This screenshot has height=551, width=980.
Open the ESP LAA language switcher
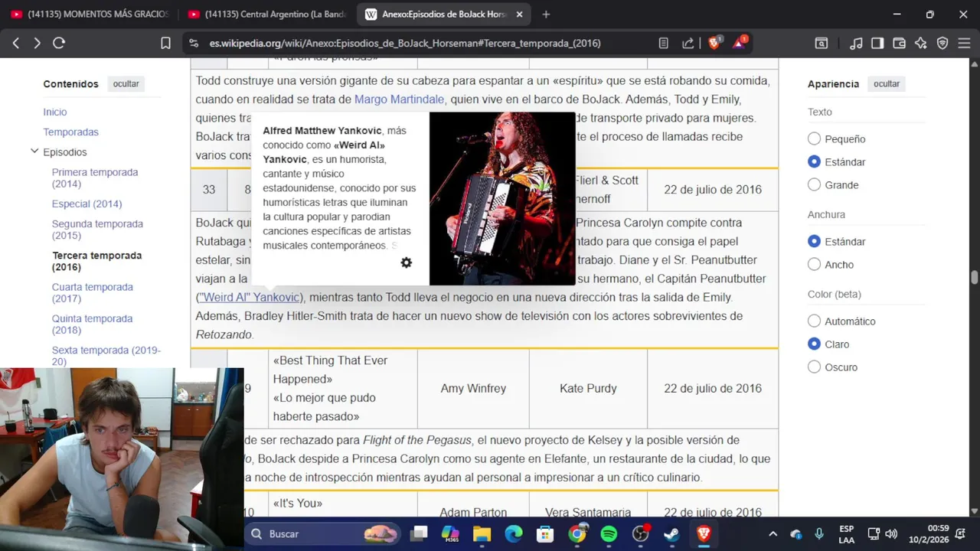(846, 534)
